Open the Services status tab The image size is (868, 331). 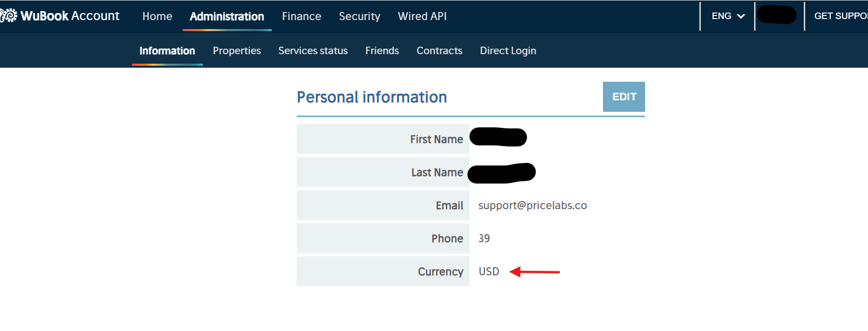[313, 51]
